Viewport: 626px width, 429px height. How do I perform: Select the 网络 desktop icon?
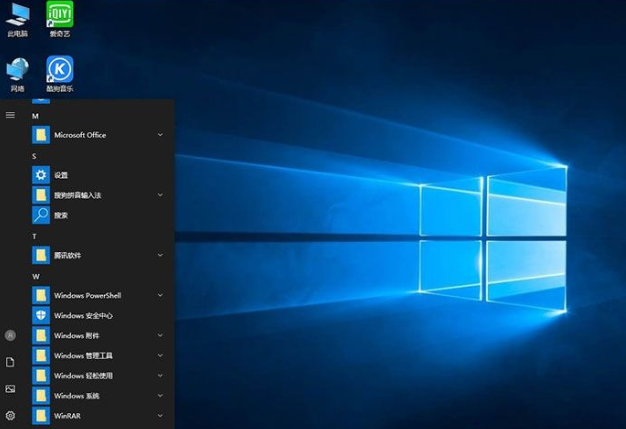pyautogui.click(x=17, y=70)
